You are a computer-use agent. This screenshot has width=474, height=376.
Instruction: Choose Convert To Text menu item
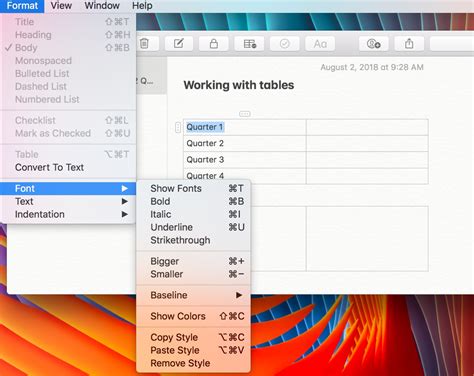coord(68,167)
